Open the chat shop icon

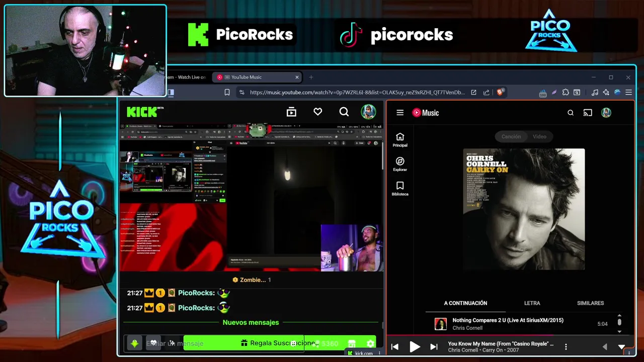352,343
